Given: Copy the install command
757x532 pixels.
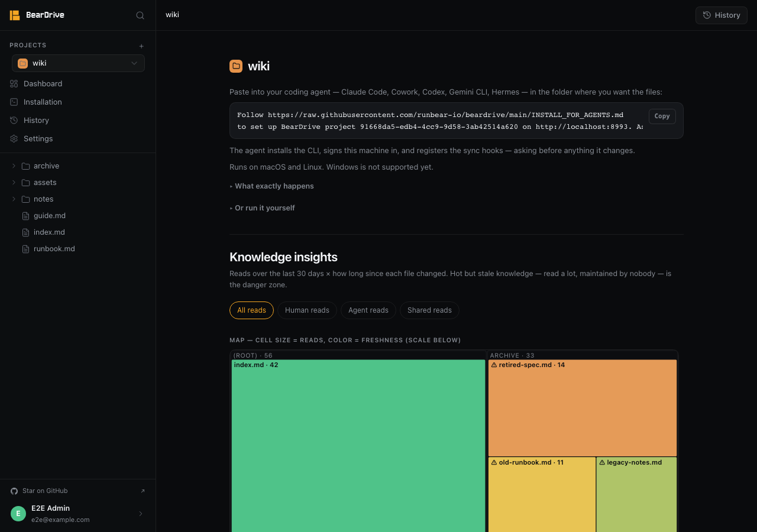Looking at the screenshot, I should tap(662, 116).
